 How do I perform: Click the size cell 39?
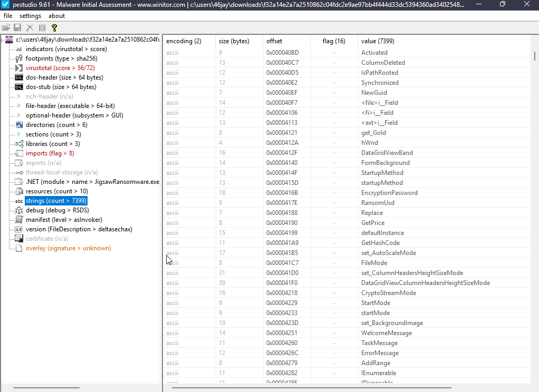(x=222, y=283)
